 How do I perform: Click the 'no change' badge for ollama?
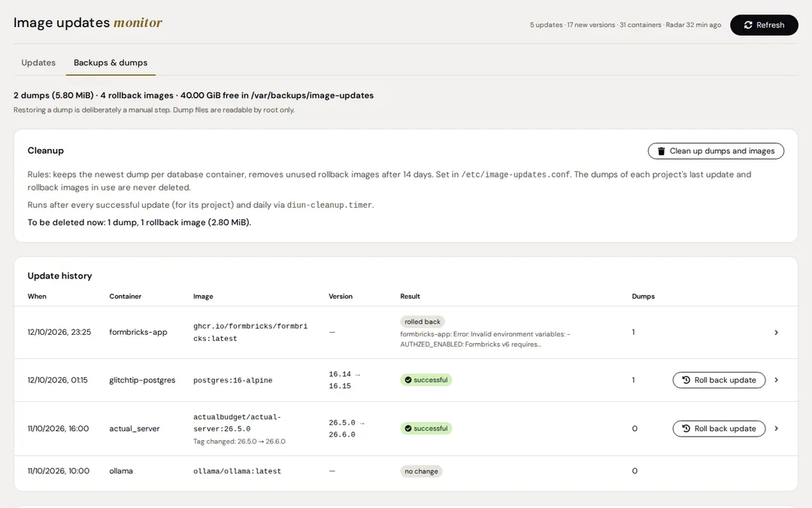point(421,471)
